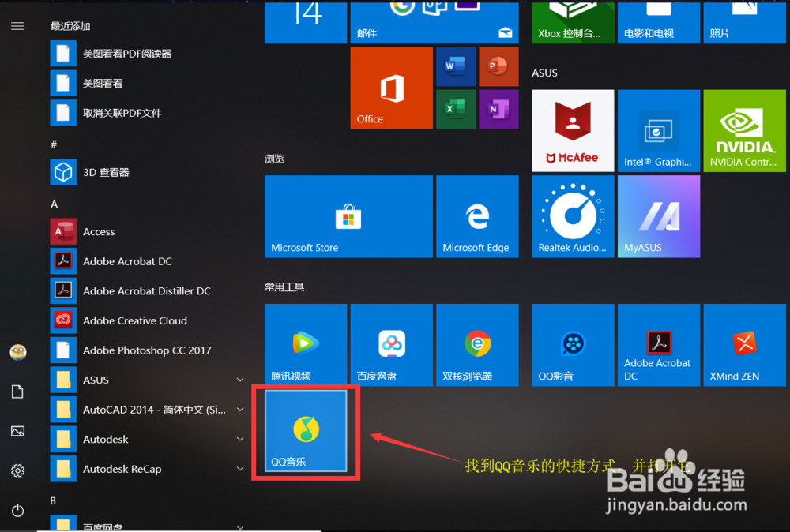Screen dimensions: 790x532
Task: Click the 常用工具 group title
Action: pos(284,287)
